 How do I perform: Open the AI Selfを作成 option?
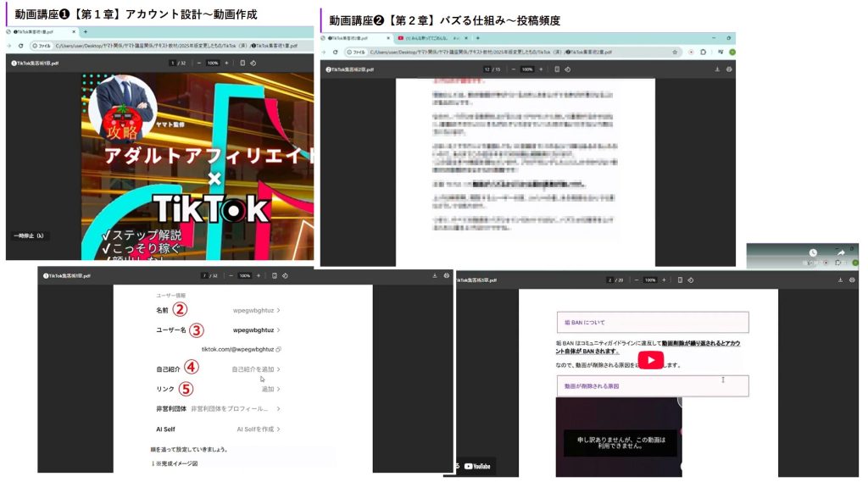(x=278, y=429)
